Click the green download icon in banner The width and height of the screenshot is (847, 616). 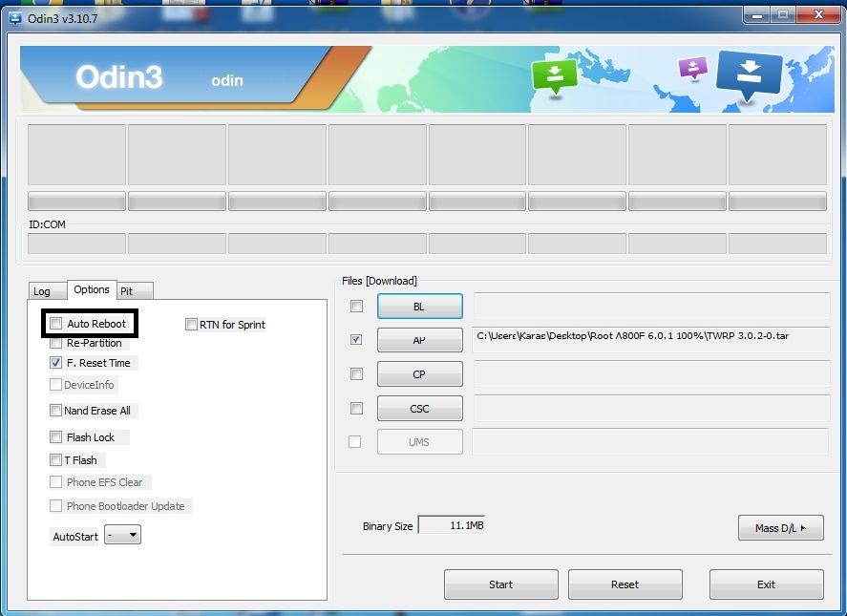[x=555, y=76]
